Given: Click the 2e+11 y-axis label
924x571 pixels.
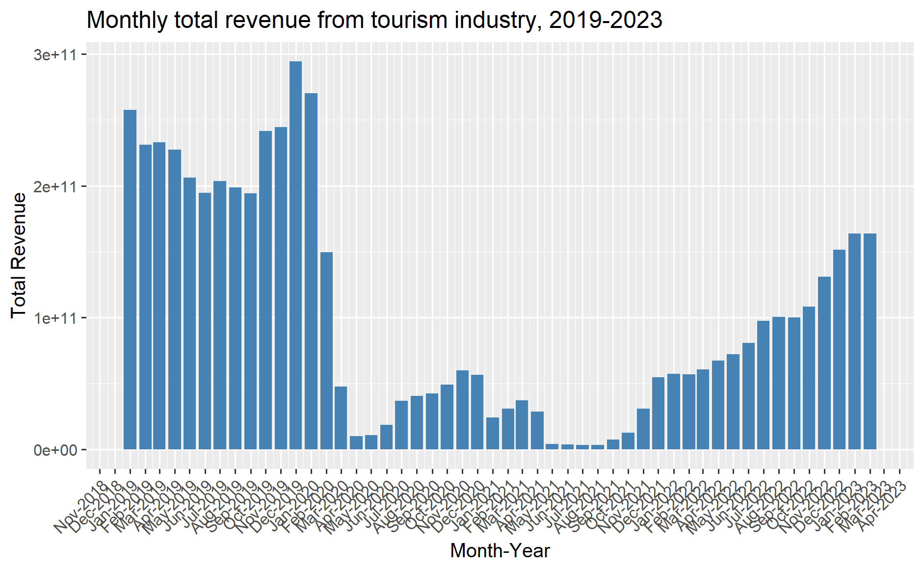Looking at the screenshot, I should [55, 187].
